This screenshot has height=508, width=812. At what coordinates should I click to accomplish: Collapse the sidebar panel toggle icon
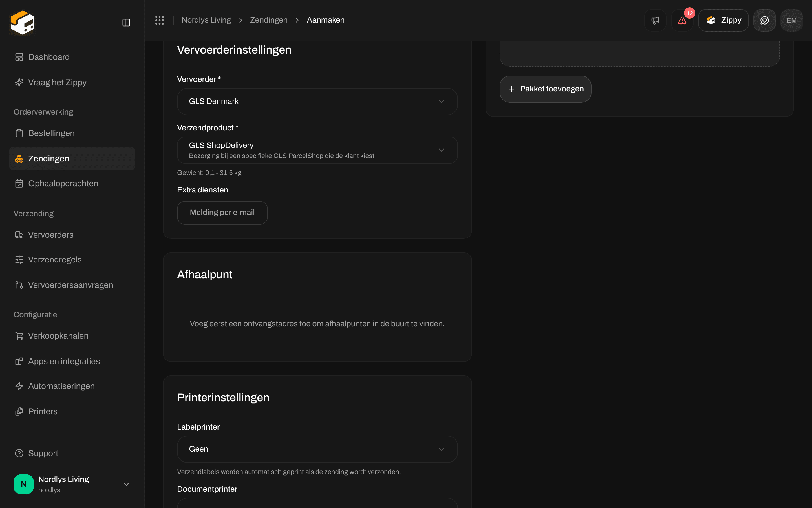tap(126, 23)
